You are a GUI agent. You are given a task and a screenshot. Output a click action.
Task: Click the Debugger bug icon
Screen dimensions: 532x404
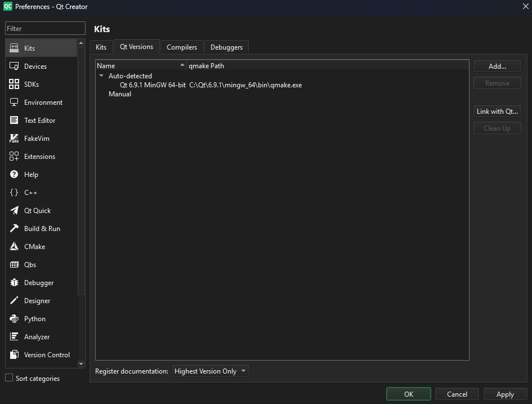click(14, 283)
